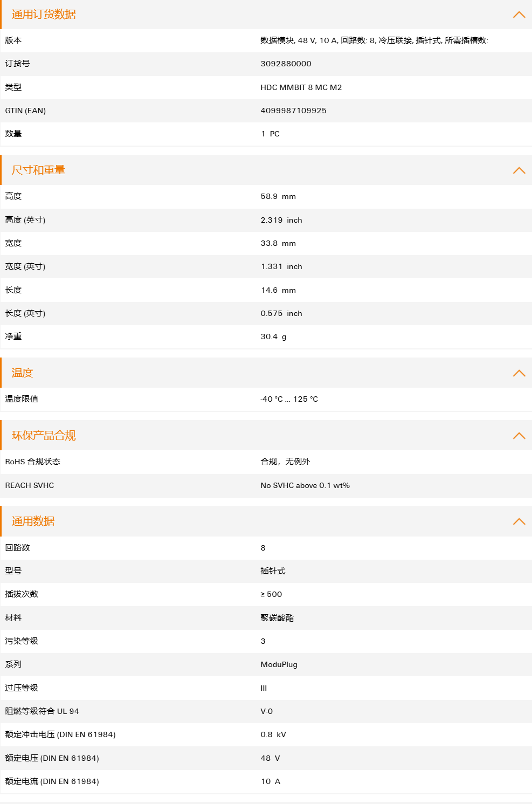Click RoHS value 合规，无例外

click(285, 462)
